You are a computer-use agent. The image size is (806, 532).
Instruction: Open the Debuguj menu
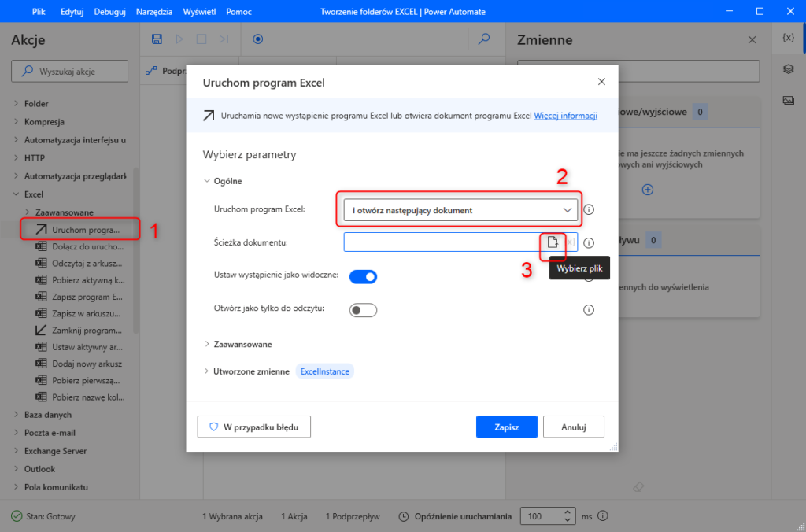[x=109, y=12]
